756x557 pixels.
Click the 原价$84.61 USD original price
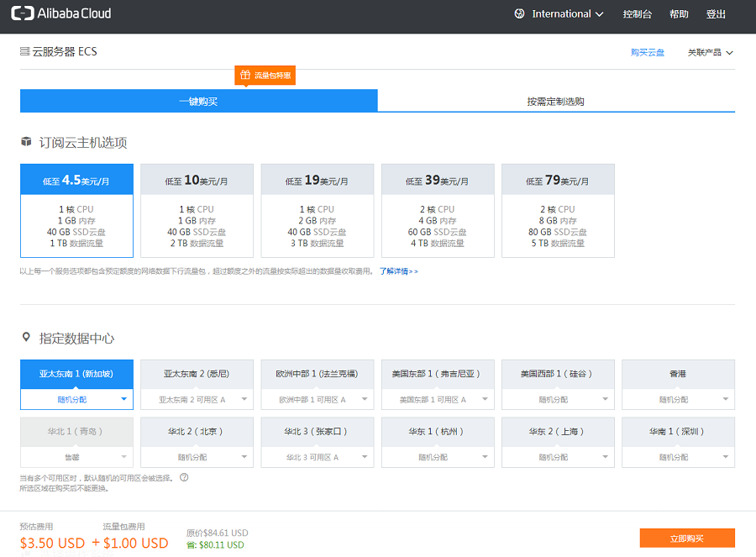click(x=218, y=533)
